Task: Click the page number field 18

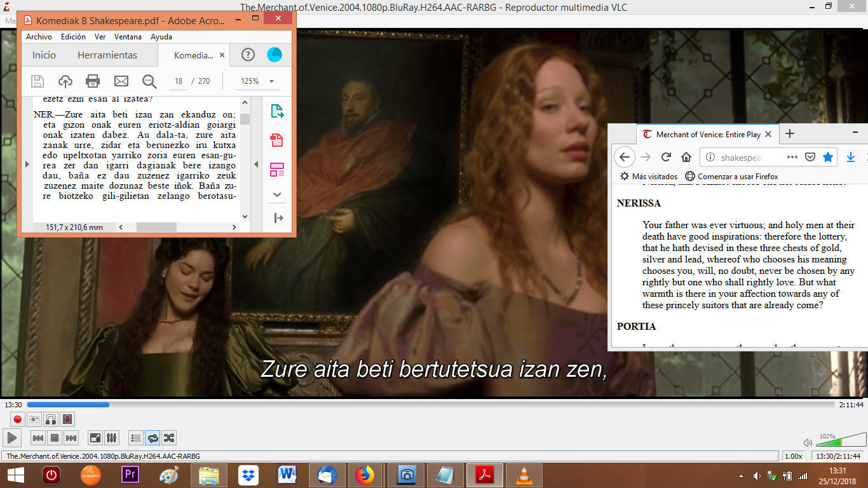Action: click(179, 81)
